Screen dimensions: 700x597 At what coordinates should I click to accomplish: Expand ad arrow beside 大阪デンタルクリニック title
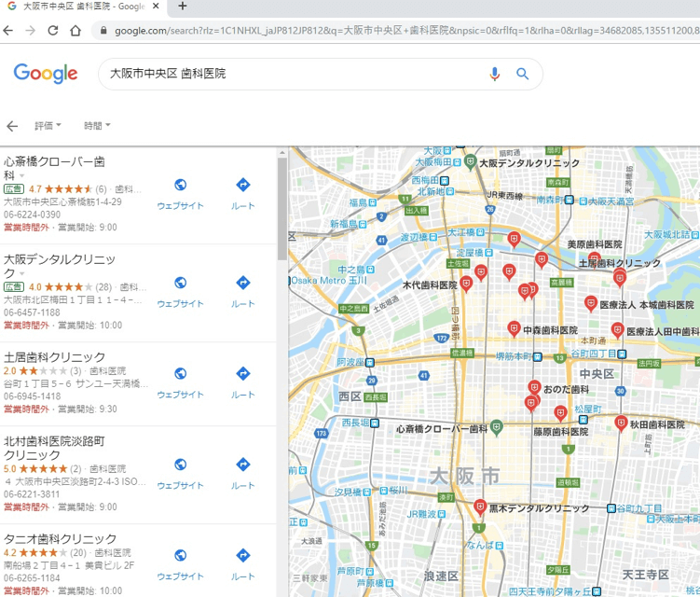[x=21, y=273]
